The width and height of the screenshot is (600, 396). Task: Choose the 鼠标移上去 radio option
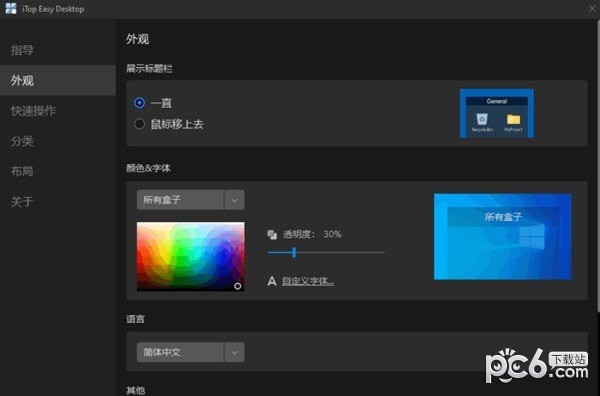tap(139, 124)
